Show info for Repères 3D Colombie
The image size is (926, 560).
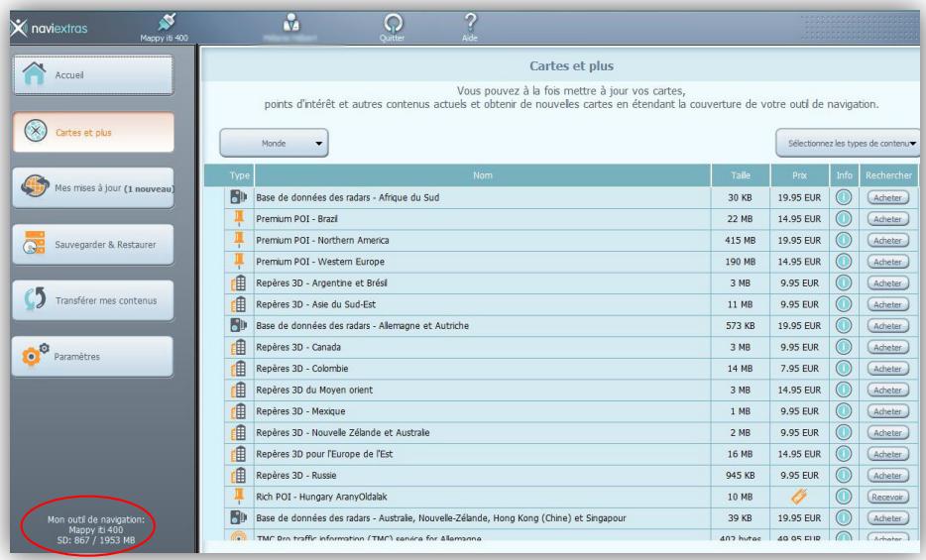[x=844, y=369]
